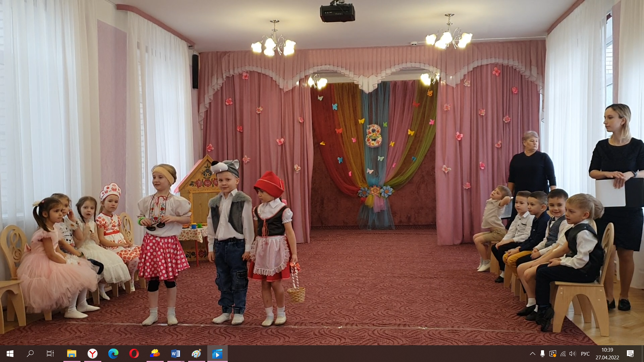Open the Windows Update tray icon
The image size is (644, 362).
553,354
